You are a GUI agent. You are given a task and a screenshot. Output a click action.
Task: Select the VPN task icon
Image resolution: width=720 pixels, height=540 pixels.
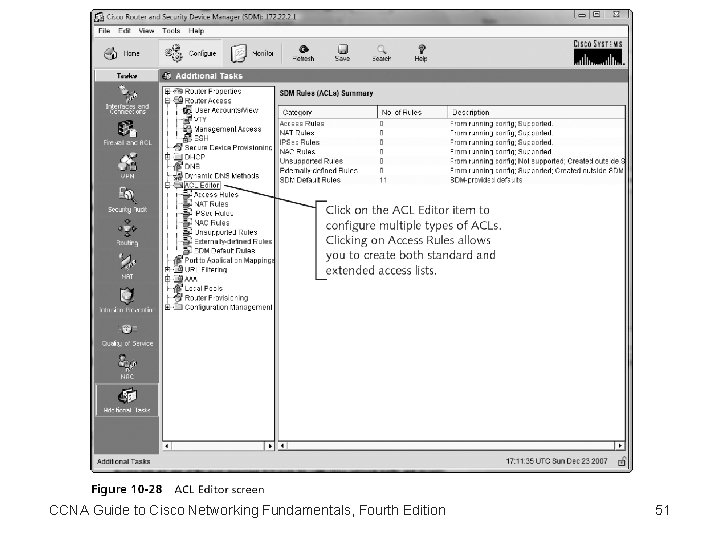tap(127, 162)
